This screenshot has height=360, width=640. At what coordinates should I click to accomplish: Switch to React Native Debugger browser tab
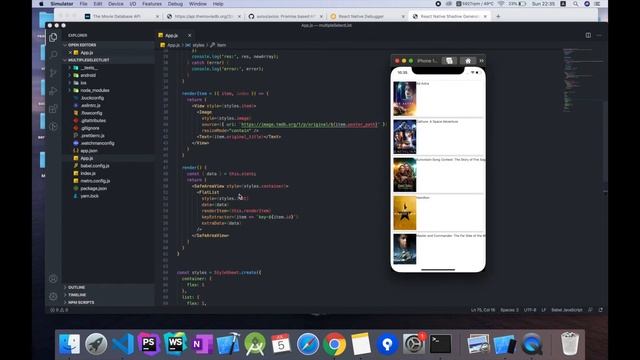(x=367, y=16)
